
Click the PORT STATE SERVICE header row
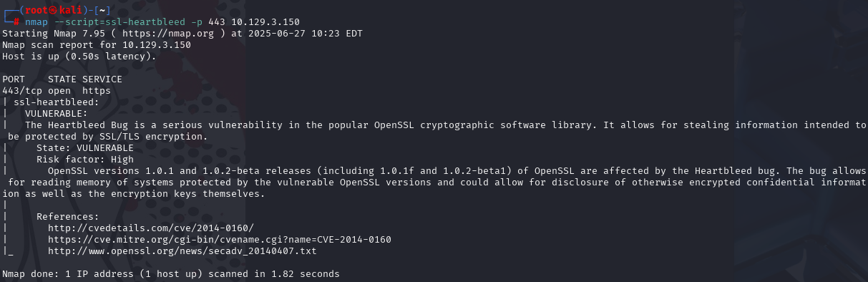(x=62, y=79)
